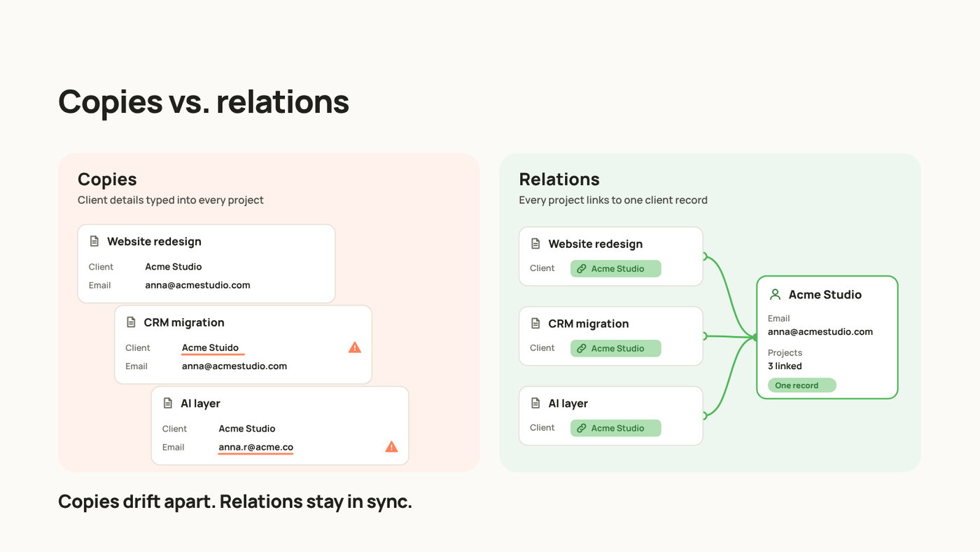Screen dimensions: 980x552
Task: Click "CRM migration" title in the Copies panel
Action: [184, 323]
